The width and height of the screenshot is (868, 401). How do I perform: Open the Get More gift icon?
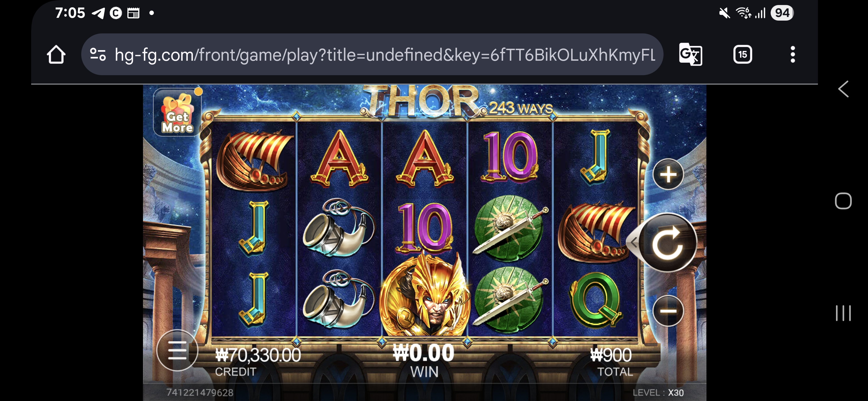pos(177,112)
